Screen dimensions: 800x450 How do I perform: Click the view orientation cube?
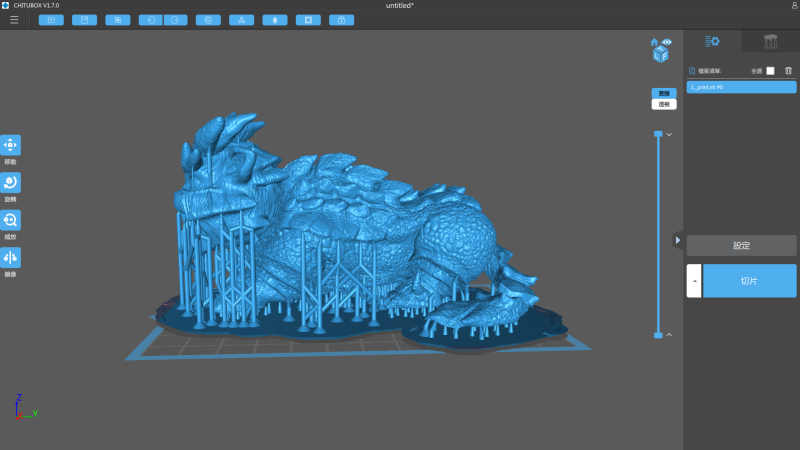(x=661, y=55)
